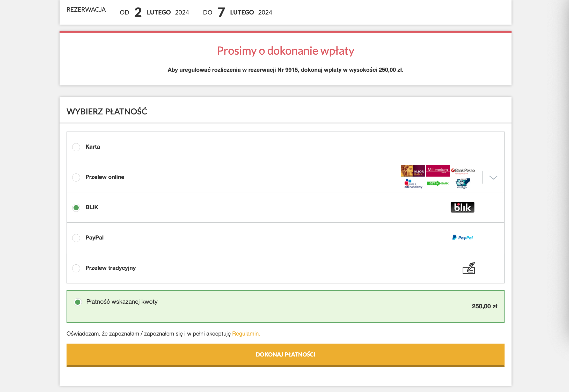Image resolution: width=569 pixels, height=392 pixels.
Task: Open the Regulamin link
Action: pos(246,334)
